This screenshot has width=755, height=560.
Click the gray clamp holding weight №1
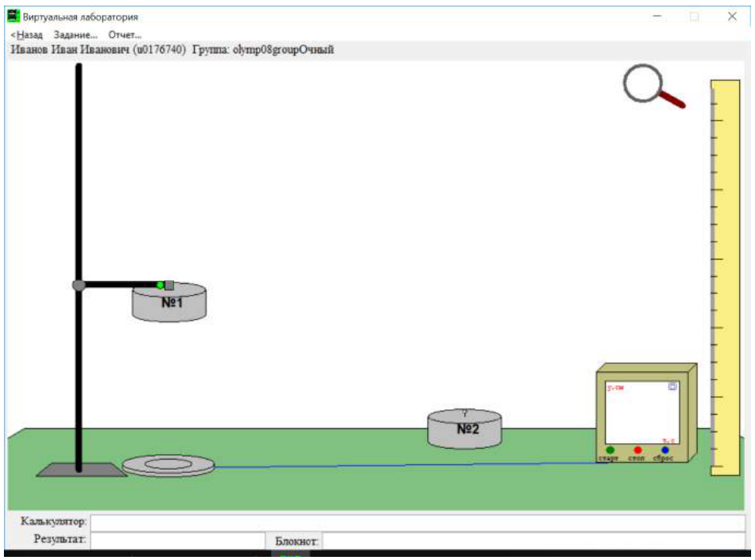point(169,285)
